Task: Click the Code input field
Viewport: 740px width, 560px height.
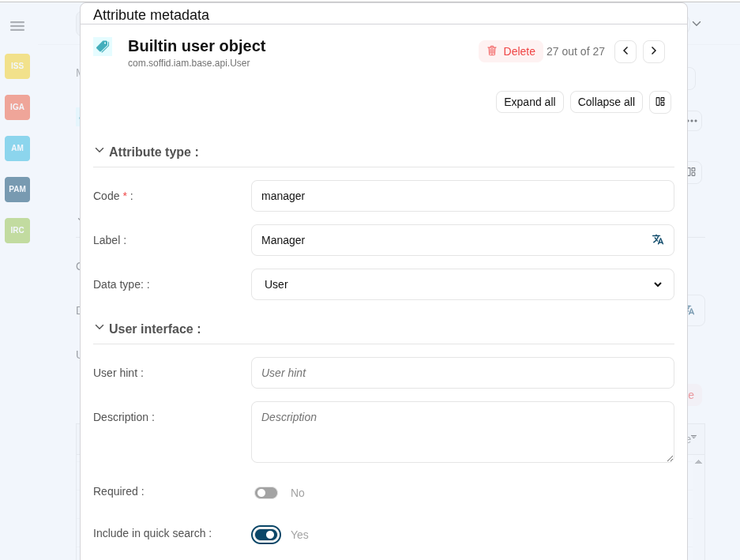Action: click(x=462, y=196)
